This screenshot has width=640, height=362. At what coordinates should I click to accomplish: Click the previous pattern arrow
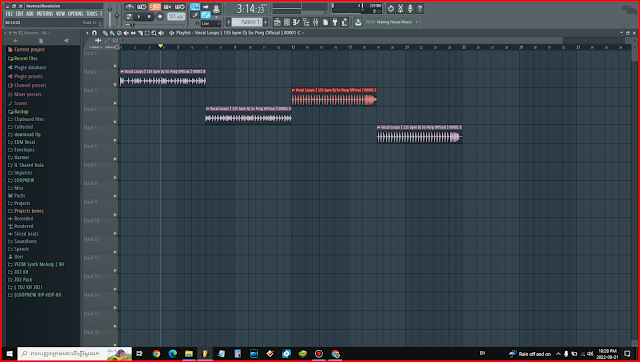pos(229,22)
